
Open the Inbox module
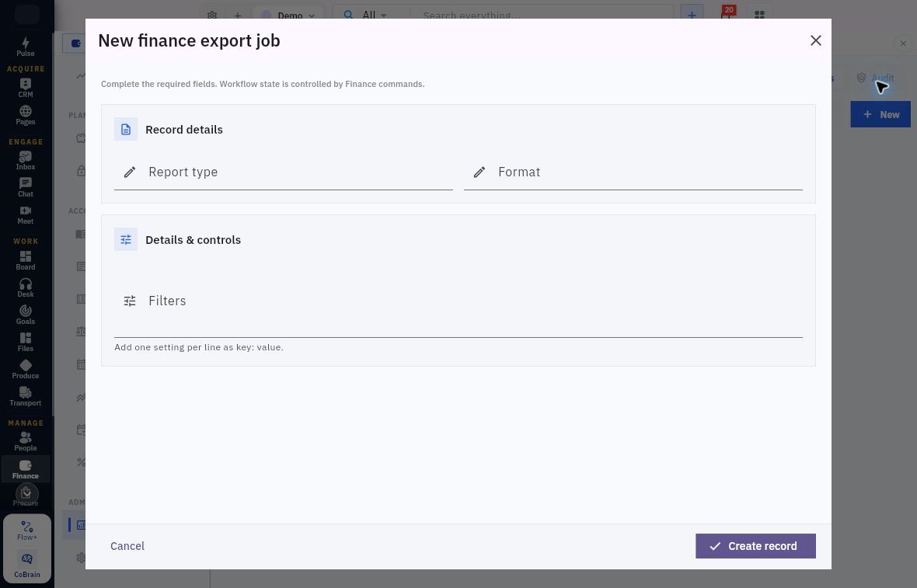(25, 160)
